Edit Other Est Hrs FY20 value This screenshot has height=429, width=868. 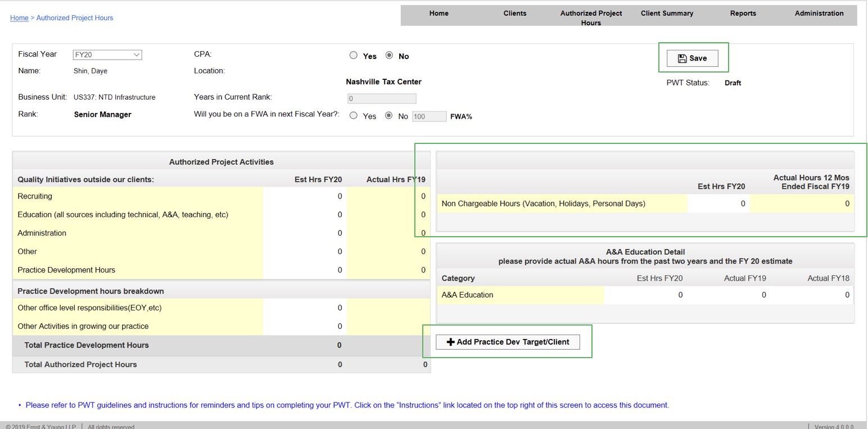coord(305,252)
